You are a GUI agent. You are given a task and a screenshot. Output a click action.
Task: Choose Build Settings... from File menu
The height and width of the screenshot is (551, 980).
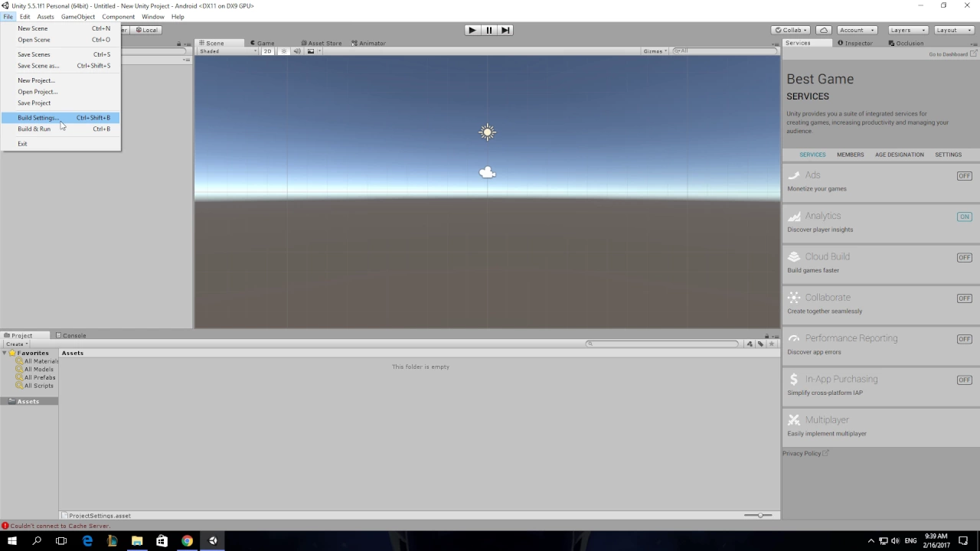60,118
